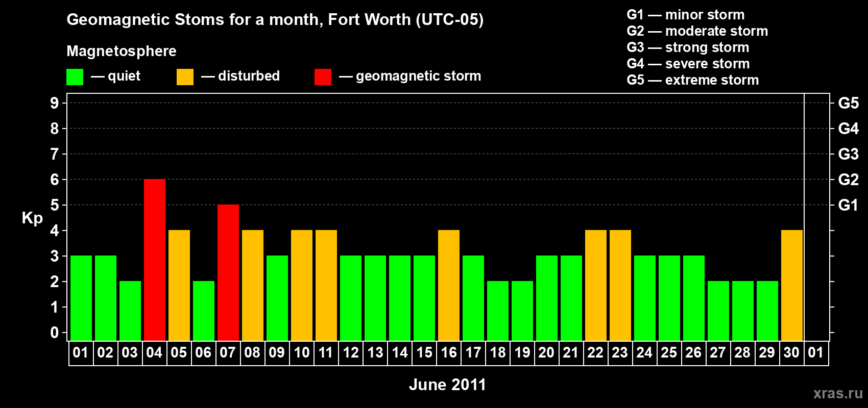This screenshot has height=408, width=868.
Task: Click the date label 15 on axis
Action: pos(424,353)
